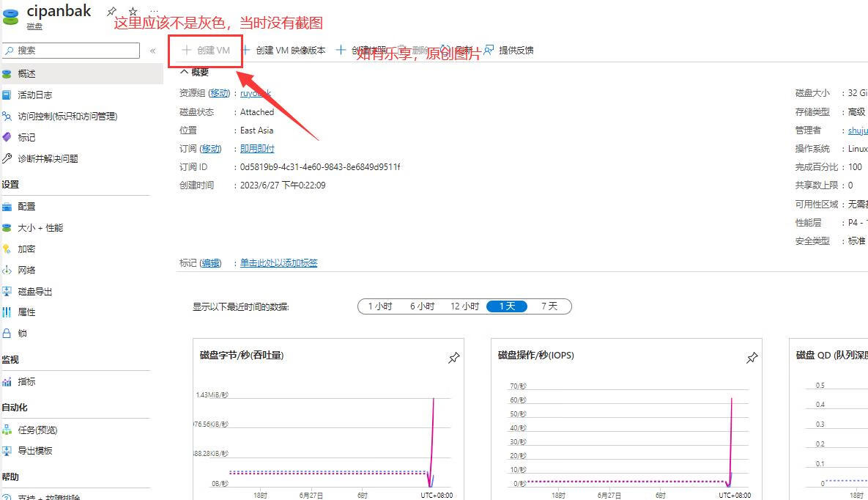The image size is (868, 500).
Task: Open the more options ellipsis beside cipanbak
Action: coord(154,11)
